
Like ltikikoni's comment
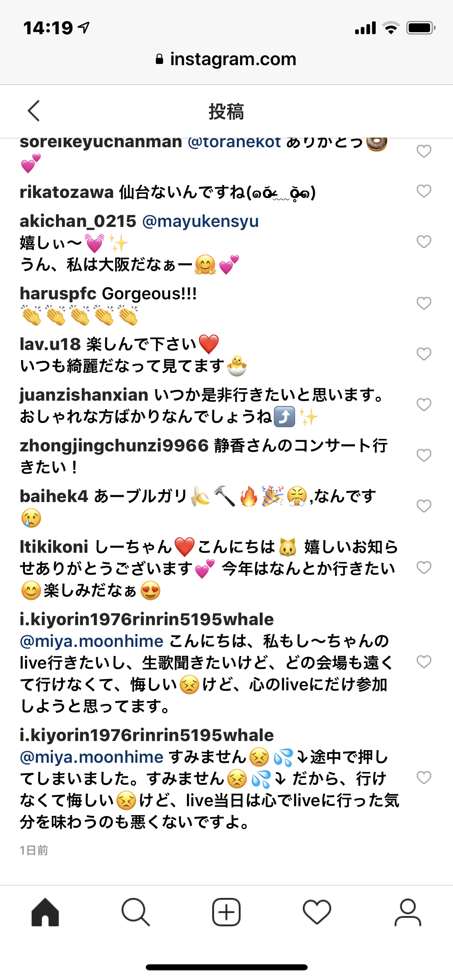424,568
